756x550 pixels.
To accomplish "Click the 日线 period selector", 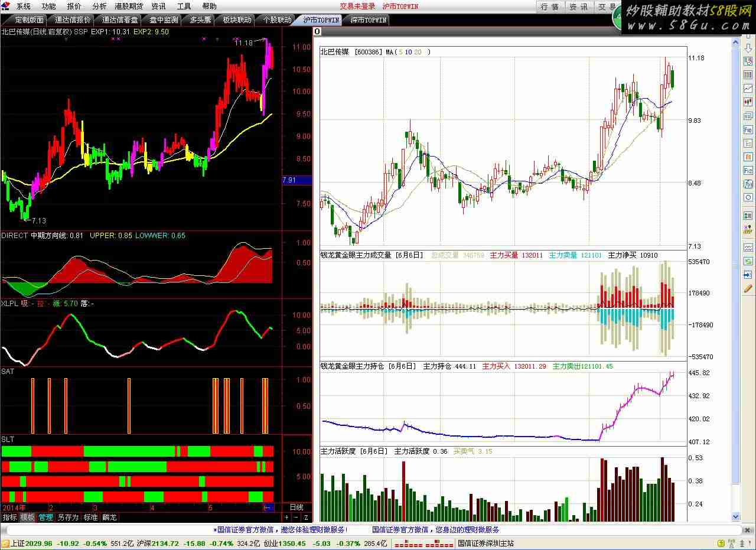I will 296,507.
